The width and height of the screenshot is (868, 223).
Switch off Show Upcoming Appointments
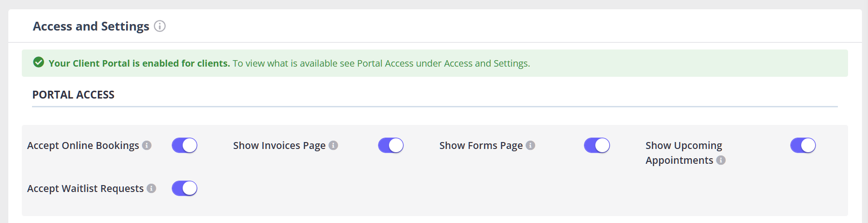click(803, 145)
